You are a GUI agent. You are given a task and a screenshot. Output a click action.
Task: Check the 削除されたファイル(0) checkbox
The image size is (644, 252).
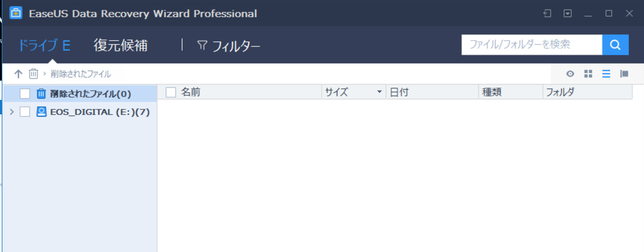25,94
